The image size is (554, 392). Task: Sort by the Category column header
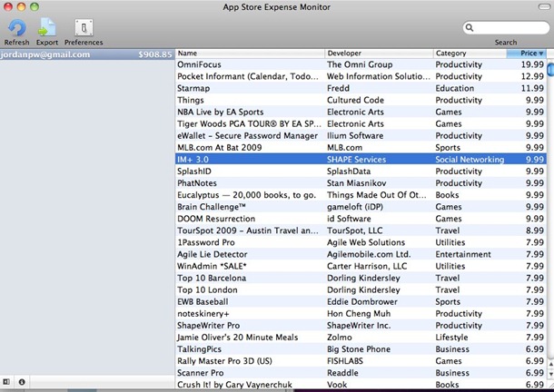point(470,54)
